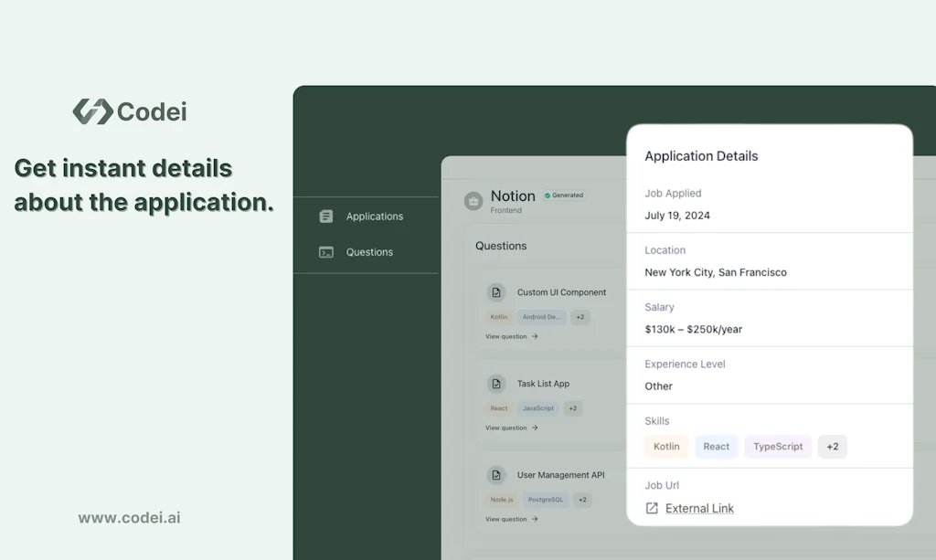Viewport: 936px width, 560px height.
Task: Select the TypeScript skill tag in Application Details
Action: click(778, 447)
